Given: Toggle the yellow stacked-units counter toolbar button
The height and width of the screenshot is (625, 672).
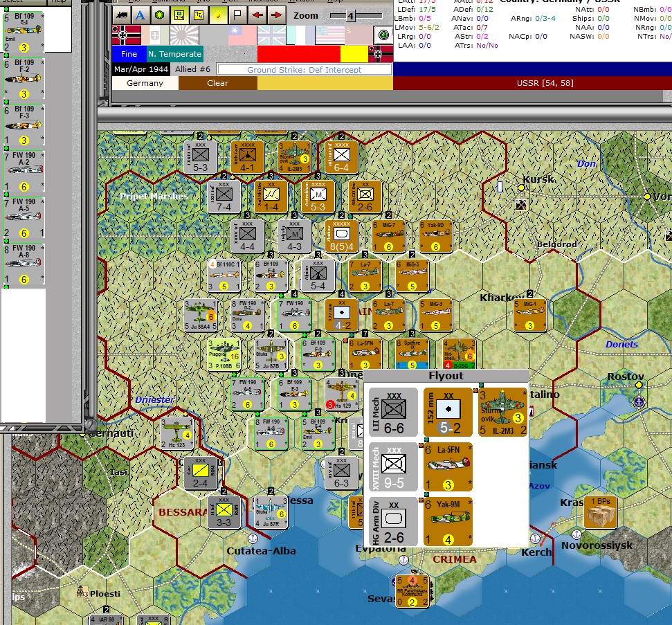Looking at the screenshot, I should coord(199,15).
